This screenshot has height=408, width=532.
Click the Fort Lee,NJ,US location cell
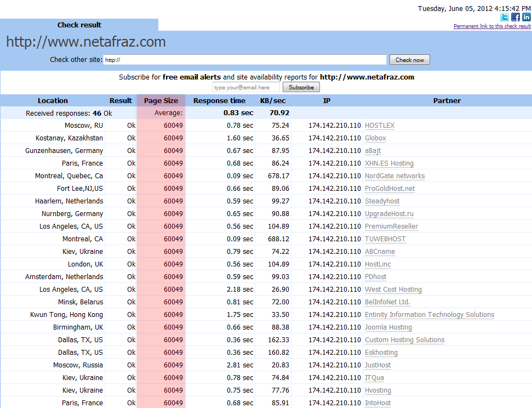80,188
